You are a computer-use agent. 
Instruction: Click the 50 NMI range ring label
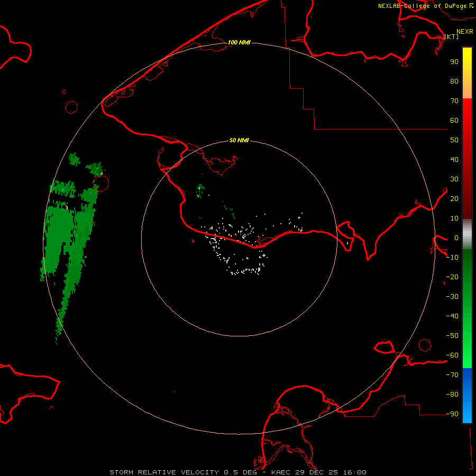click(239, 140)
